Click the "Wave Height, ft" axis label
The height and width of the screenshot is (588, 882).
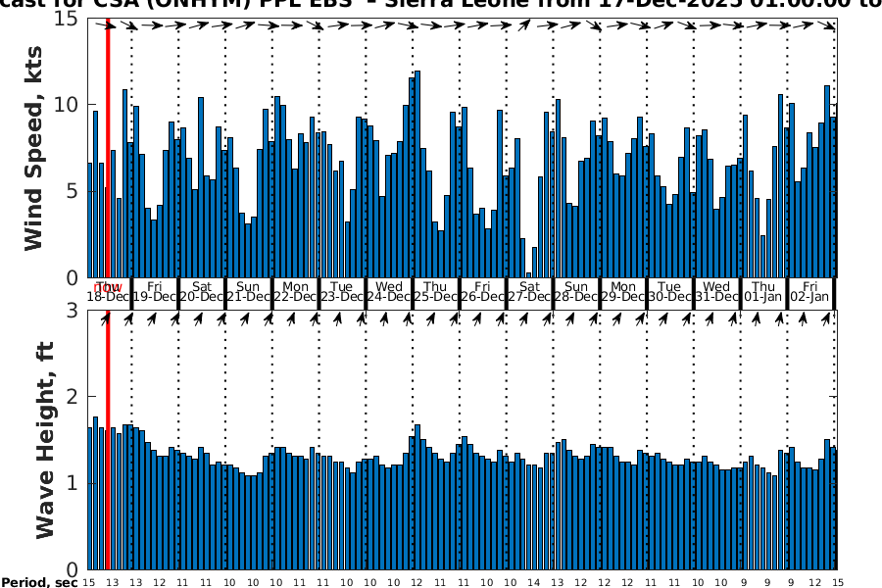pyautogui.click(x=44, y=441)
